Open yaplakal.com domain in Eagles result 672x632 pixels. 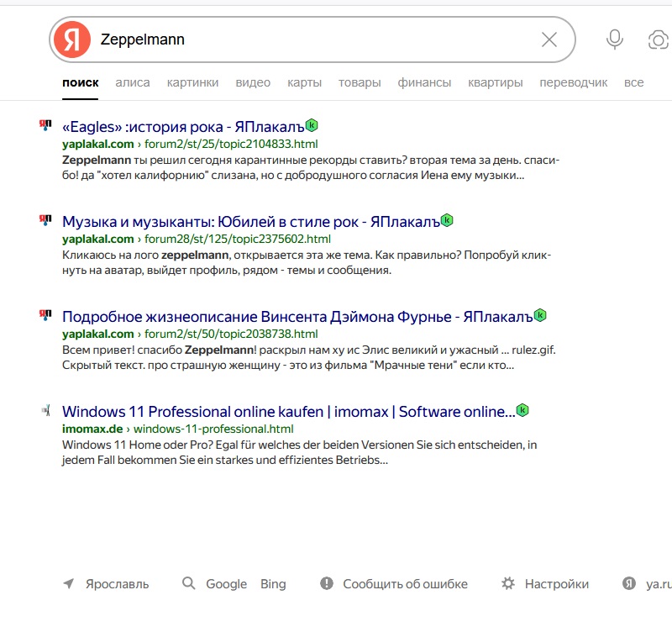point(97,144)
